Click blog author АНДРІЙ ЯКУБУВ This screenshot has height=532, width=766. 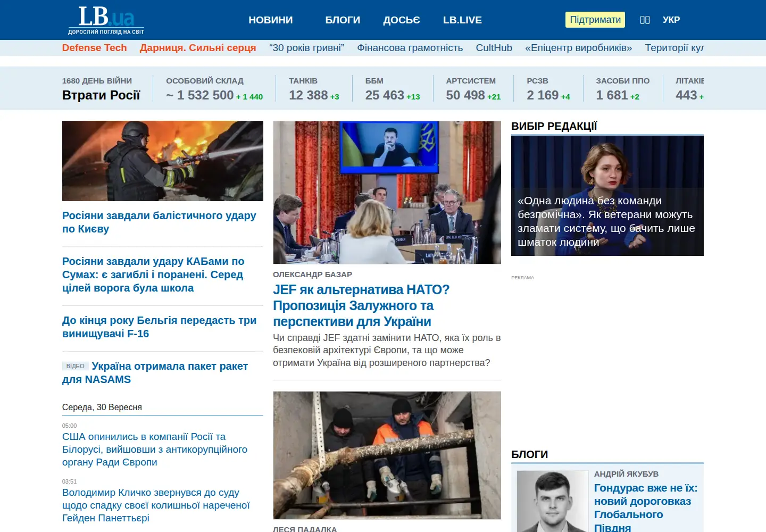[627, 474]
